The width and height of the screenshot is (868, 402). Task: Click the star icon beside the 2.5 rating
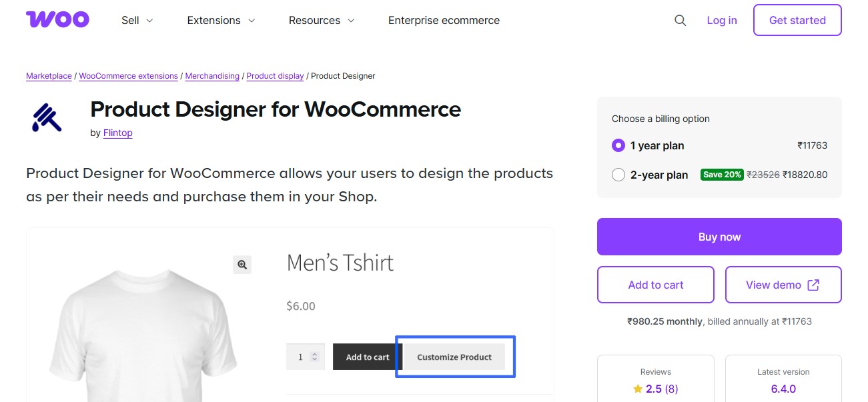637,388
